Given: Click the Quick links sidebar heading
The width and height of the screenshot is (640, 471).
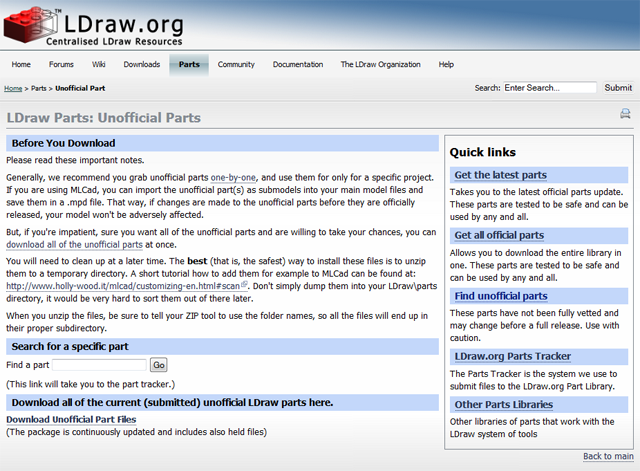Looking at the screenshot, I should click(x=482, y=152).
